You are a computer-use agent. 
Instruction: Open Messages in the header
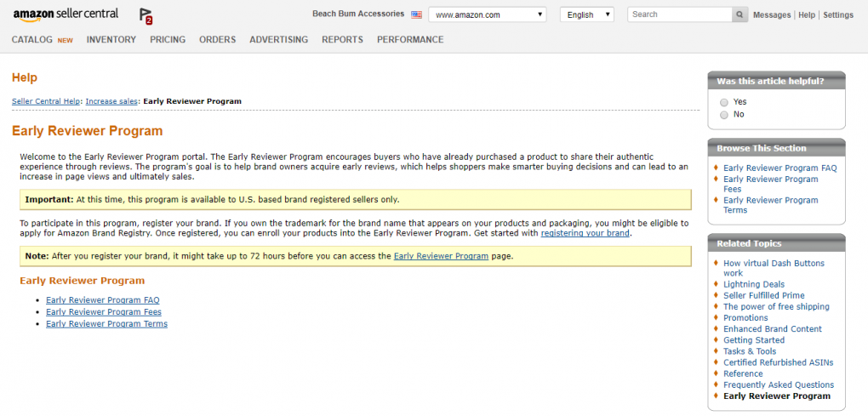[772, 15]
